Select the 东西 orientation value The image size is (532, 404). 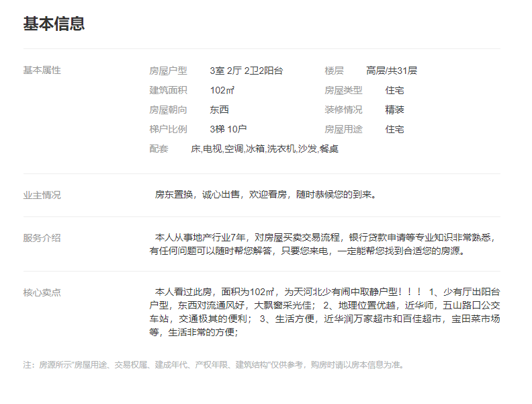click(219, 110)
